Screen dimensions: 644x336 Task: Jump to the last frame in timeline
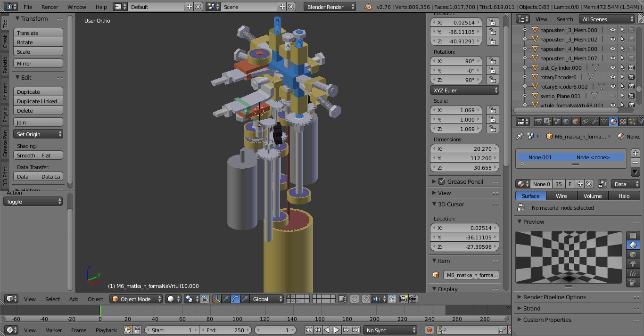click(355, 330)
